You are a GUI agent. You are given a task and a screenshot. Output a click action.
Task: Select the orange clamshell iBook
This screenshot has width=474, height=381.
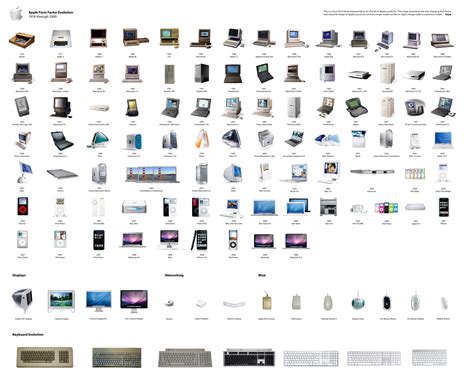[x=202, y=139]
